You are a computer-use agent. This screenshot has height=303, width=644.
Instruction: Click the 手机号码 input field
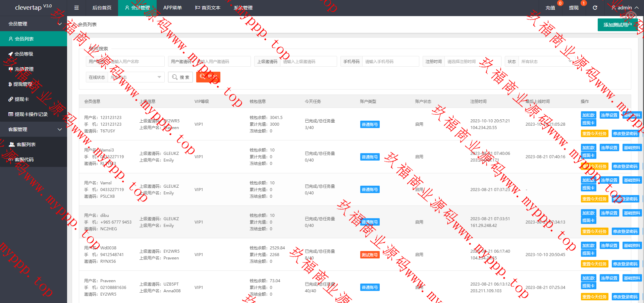pyautogui.click(x=390, y=62)
